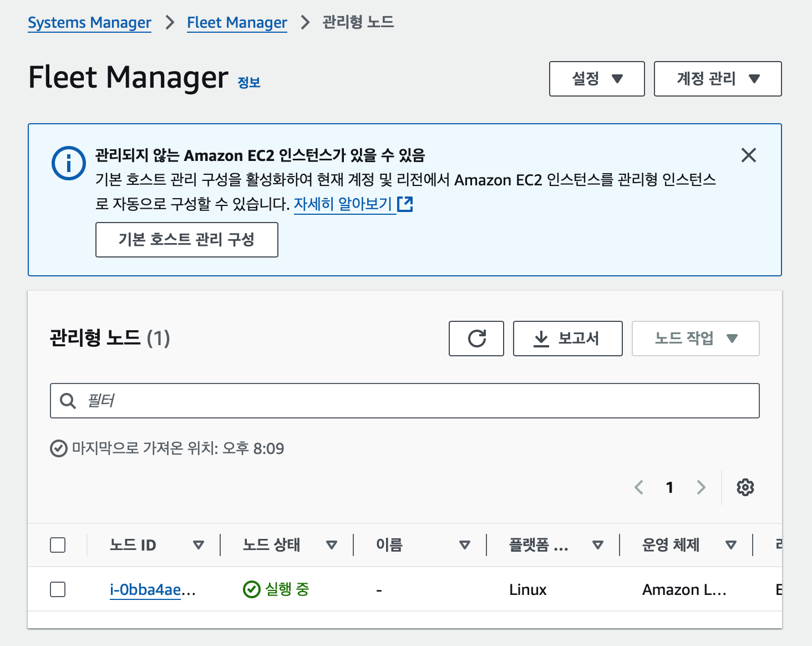This screenshot has height=646, width=812.
Task: Click the search magnifier icon
Action: 68,401
